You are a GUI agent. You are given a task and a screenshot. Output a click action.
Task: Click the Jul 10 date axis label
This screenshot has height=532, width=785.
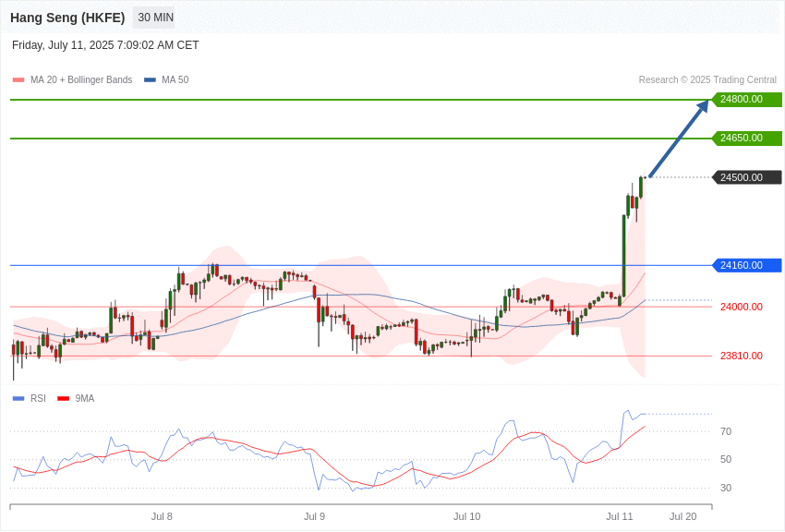pos(467,516)
